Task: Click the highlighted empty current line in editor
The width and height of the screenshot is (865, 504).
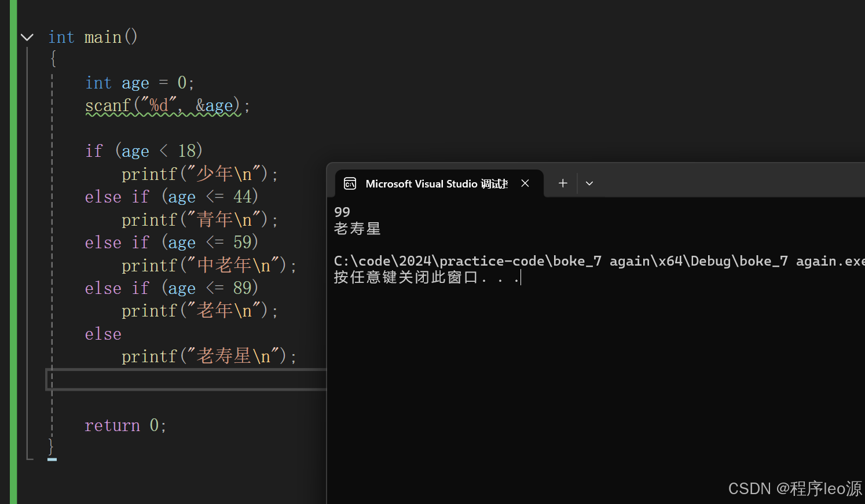Action: [186, 380]
